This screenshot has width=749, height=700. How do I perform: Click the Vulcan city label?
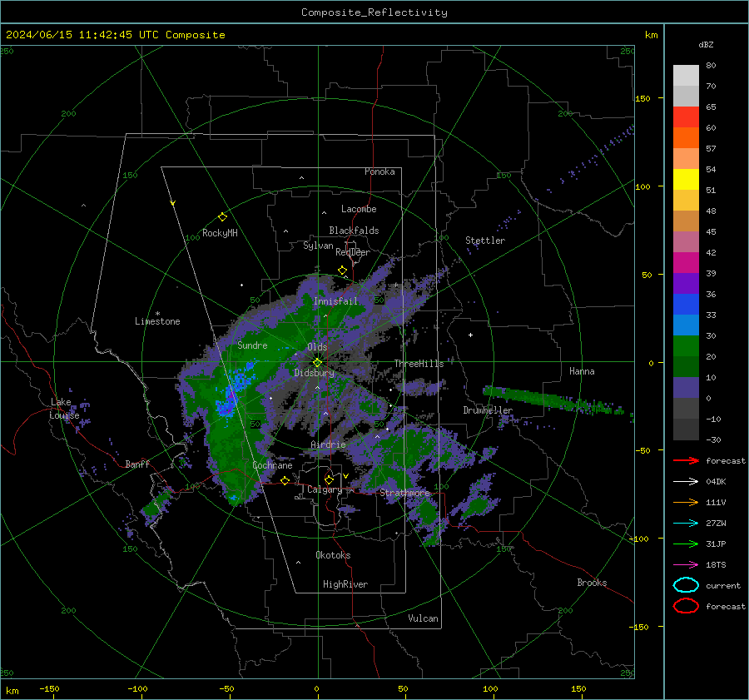pyautogui.click(x=423, y=618)
